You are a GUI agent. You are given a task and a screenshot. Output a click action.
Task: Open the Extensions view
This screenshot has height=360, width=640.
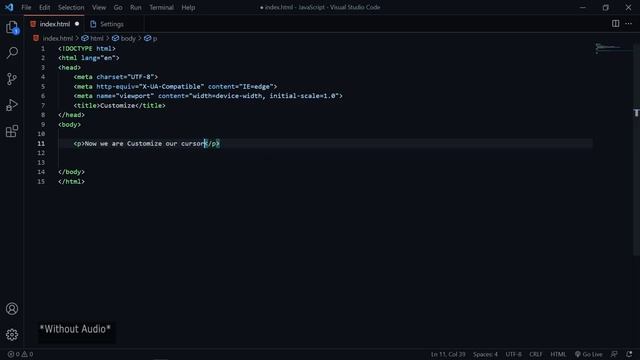tap(12, 131)
